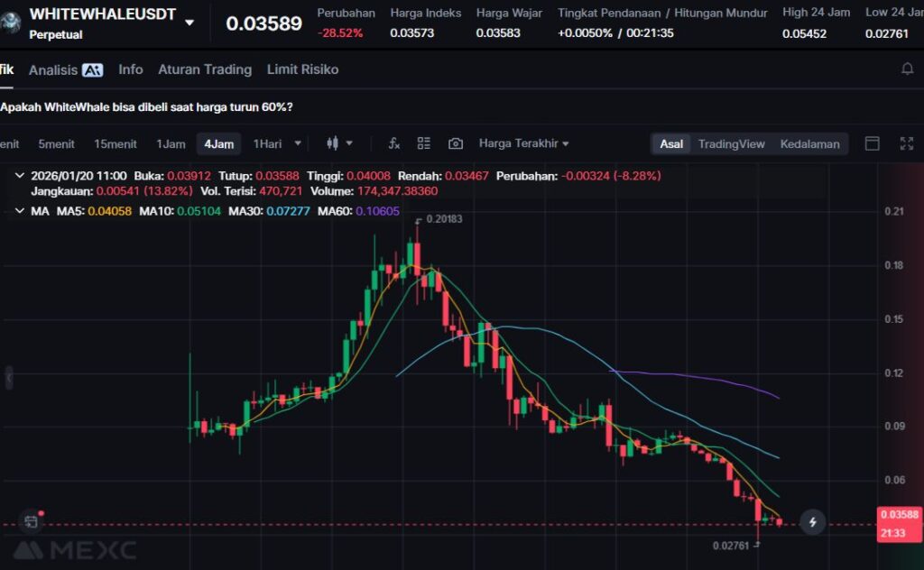Screen dimensions: 924x570
Task: Open the calendar events icon on chart
Action: (x=31, y=521)
